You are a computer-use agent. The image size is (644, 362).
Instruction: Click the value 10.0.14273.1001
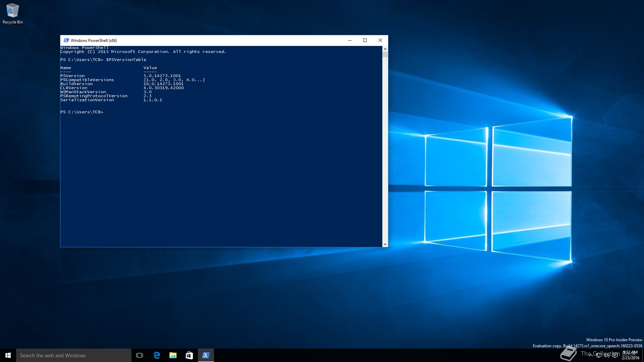pos(163,84)
